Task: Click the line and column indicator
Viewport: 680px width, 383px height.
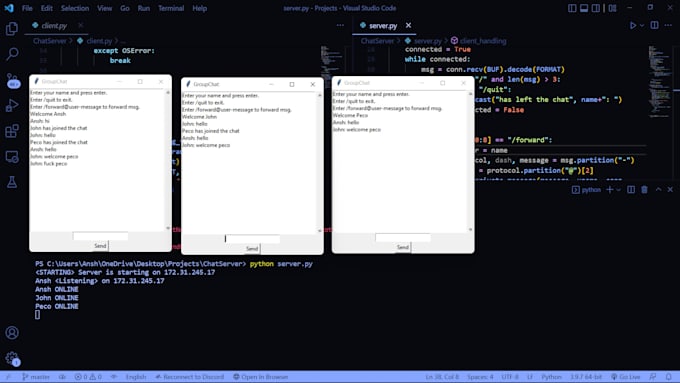Action: 442,376
